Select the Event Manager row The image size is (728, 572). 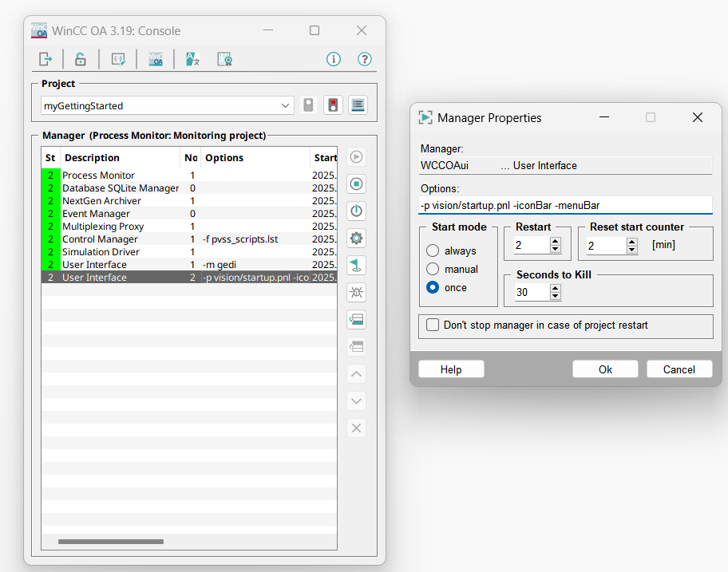[x=189, y=213]
